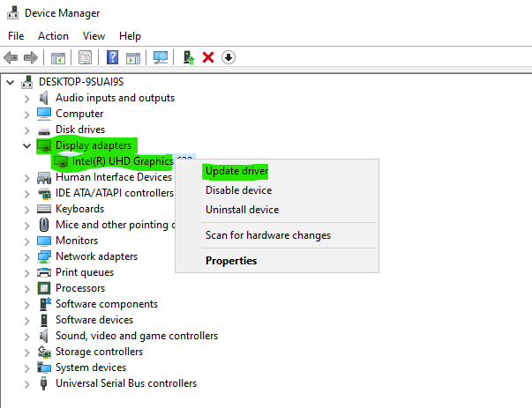Click the Audio inputs and outputs speaker icon
Viewport: 532px width, 408px height.
pos(44,98)
